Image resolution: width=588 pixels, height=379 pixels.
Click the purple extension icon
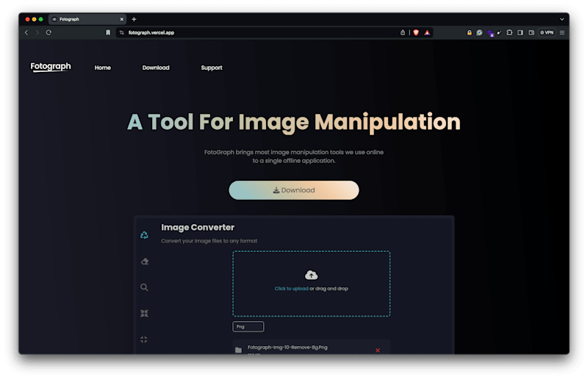point(490,33)
